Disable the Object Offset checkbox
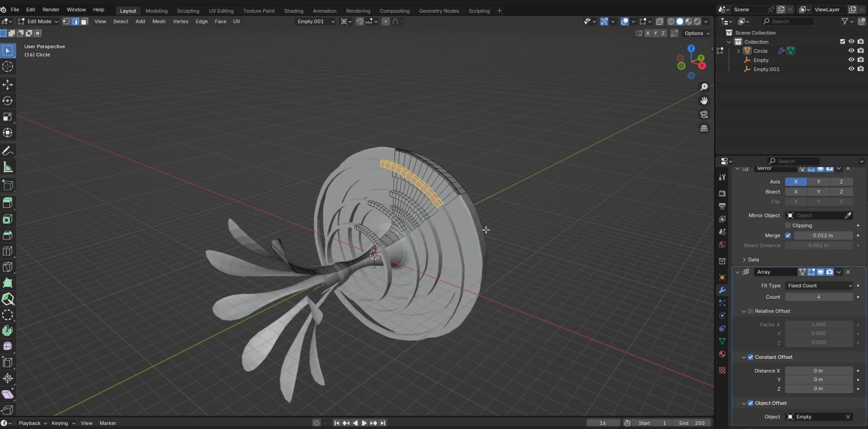Screen dimensions: 868x429 tap(750, 403)
